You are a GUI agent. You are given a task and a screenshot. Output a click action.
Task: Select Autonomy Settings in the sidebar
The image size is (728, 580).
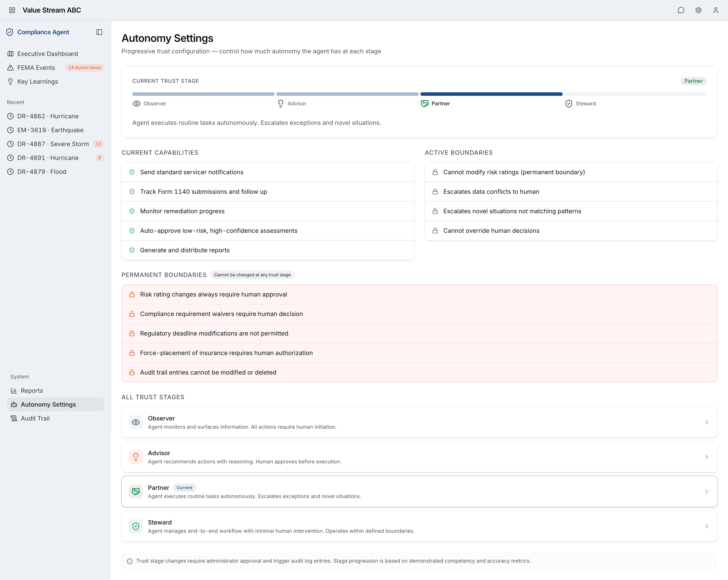pos(55,404)
